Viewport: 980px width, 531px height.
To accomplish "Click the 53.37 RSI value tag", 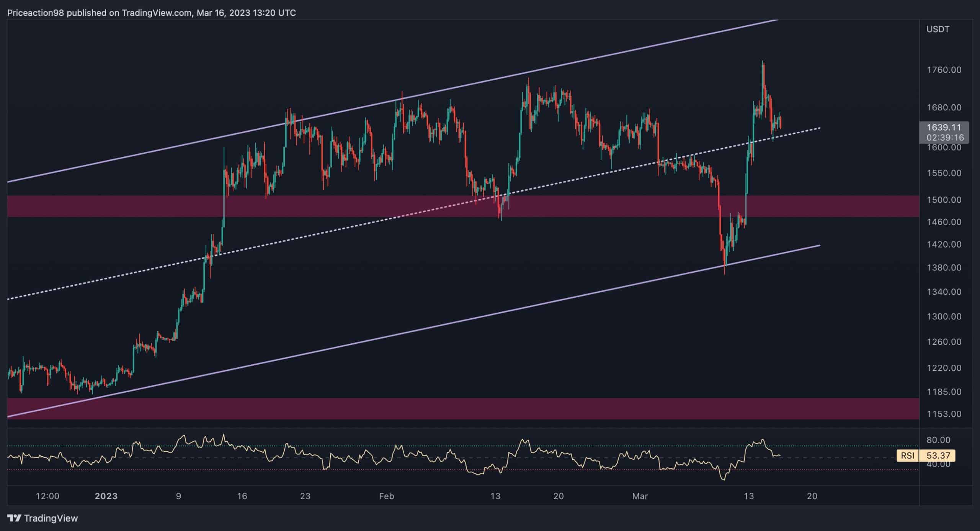I will 938,456.
